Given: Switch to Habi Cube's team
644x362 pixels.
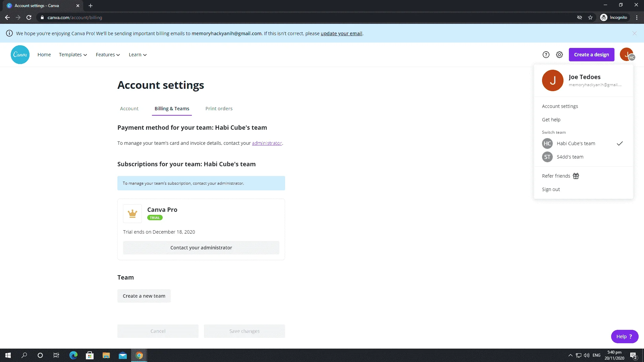Looking at the screenshot, I should 584,143.
